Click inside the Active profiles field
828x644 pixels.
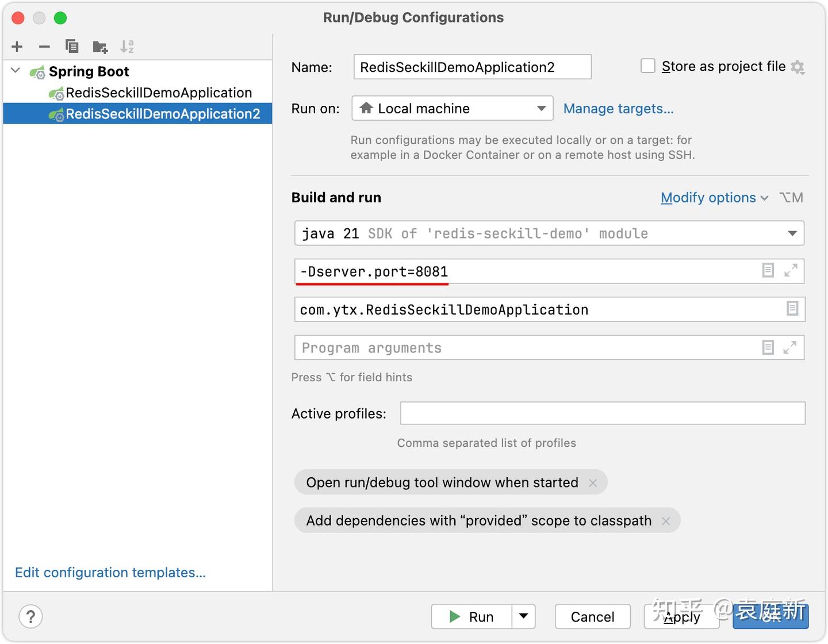click(x=602, y=413)
